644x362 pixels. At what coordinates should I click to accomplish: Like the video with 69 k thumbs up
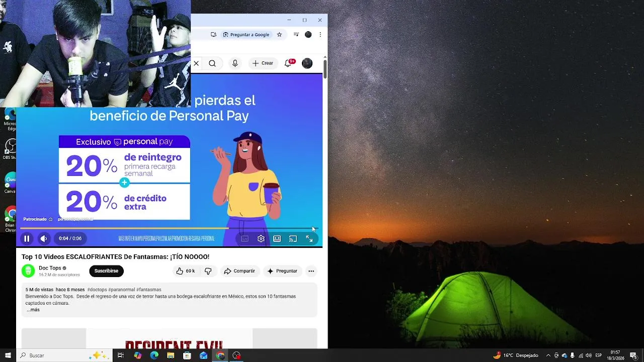pyautogui.click(x=186, y=271)
